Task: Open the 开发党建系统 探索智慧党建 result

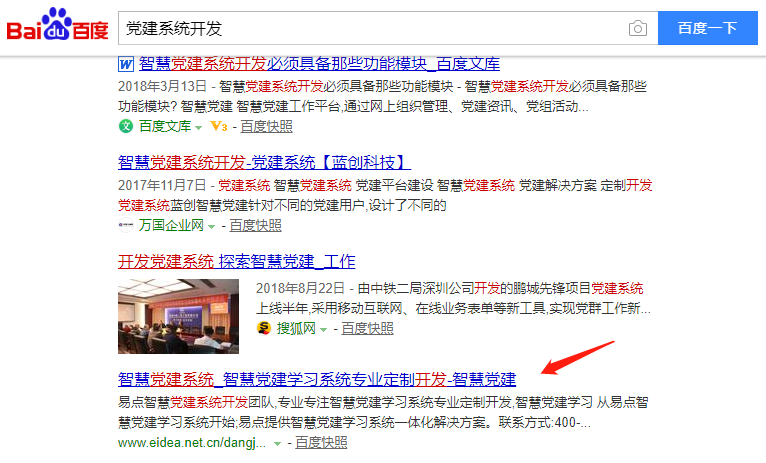Action: pyautogui.click(x=236, y=261)
